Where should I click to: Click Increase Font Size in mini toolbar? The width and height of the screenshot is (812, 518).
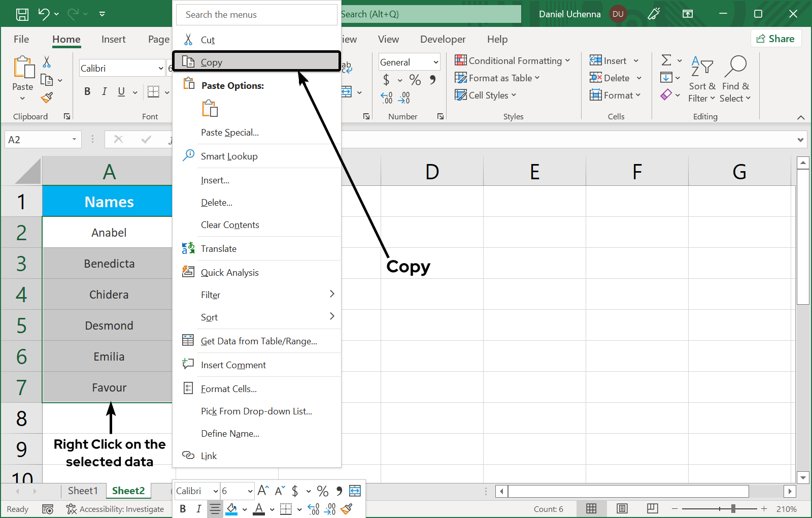pyautogui.click(x=263, y=491)
